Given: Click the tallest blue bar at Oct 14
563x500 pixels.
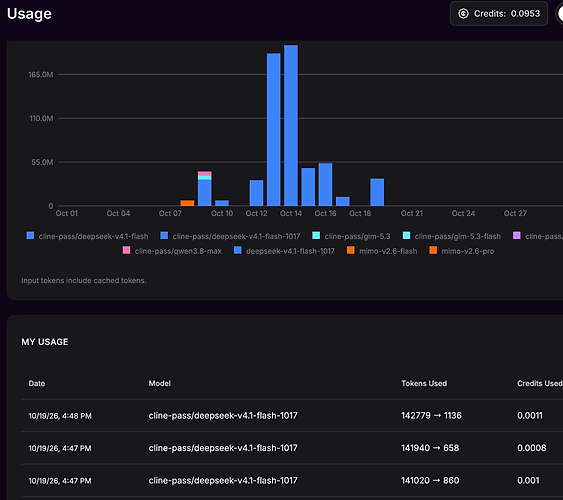Looking at the screenshot, I should [x=291, y=125].
